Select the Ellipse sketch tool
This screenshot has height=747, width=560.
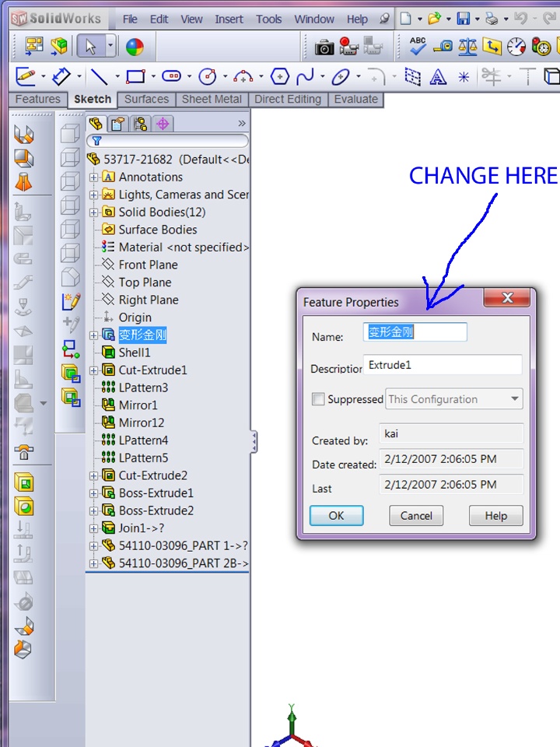pos(341,76)
